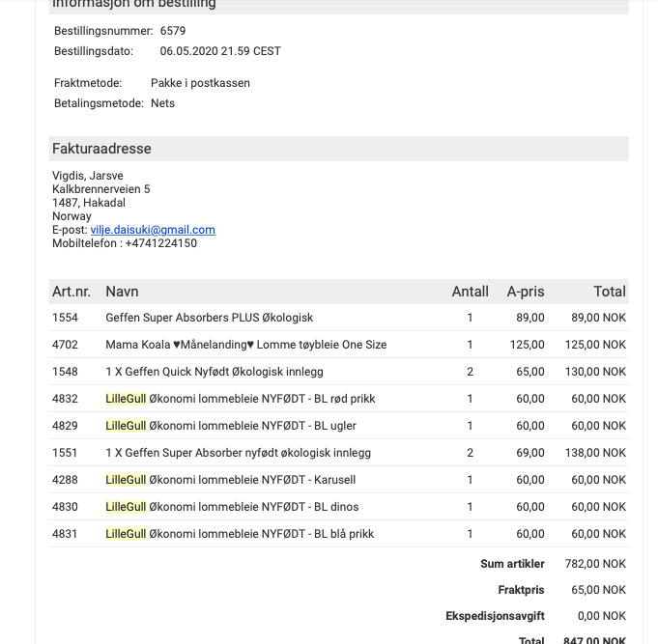The image size is (658, 644).
Task: Select article number 4831
Action: [x=65, y=534]
